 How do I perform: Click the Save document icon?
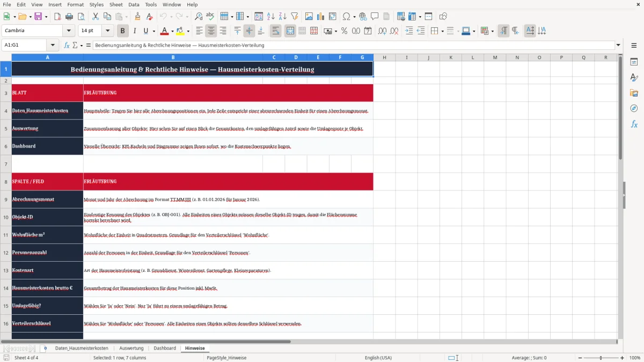38,17
